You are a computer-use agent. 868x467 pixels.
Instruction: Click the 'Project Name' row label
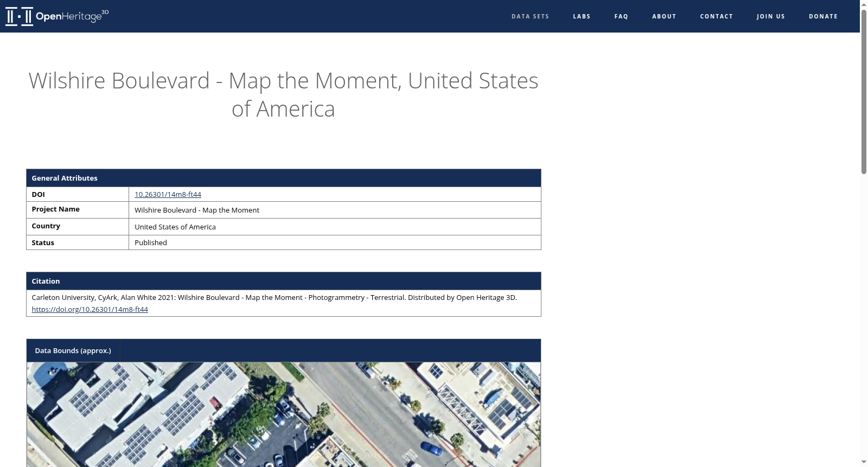point(55,209)
